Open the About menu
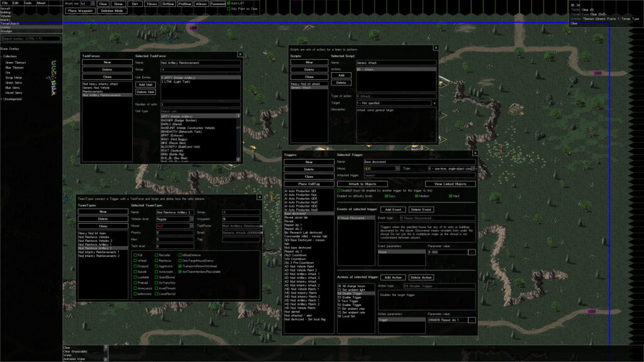The width and height of the screenshot is (644, 362). tap(41, 3)
